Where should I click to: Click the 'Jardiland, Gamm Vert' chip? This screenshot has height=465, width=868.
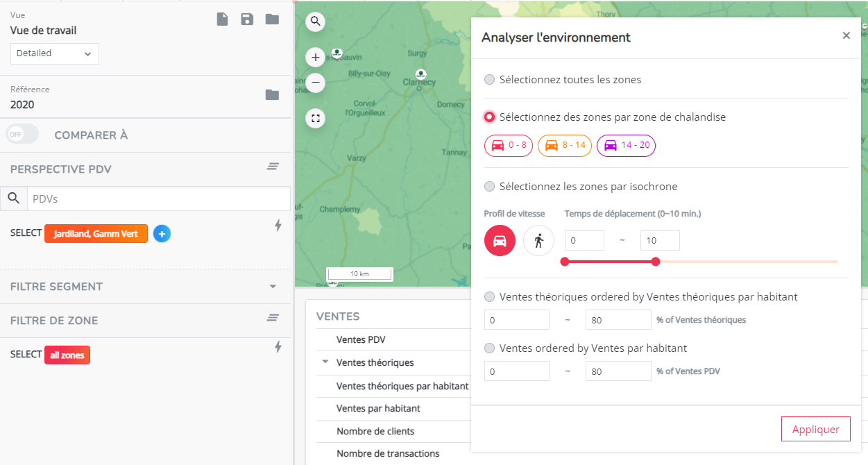pyautogui.click(x=96, y=233)
